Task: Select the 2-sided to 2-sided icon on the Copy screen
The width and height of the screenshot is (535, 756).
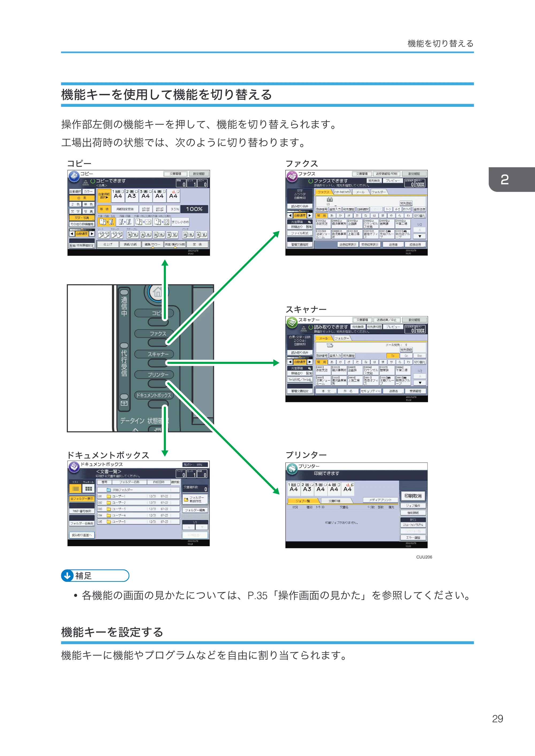Action: (125, 222)
